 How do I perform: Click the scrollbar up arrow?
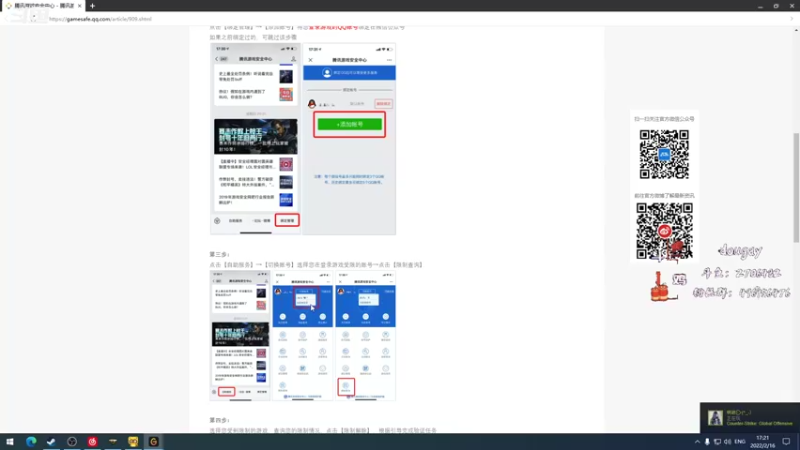pyautogui.click(x=796, y=30)
